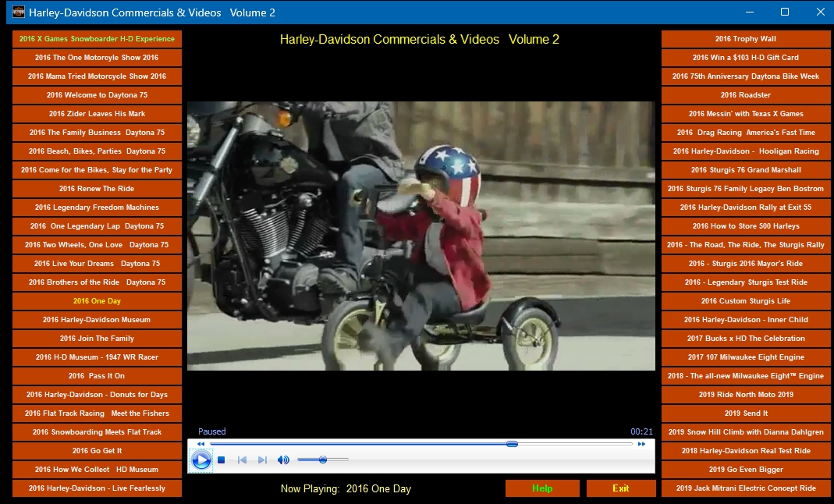Select 2016 Brothers of the Ride

point(97,282)
